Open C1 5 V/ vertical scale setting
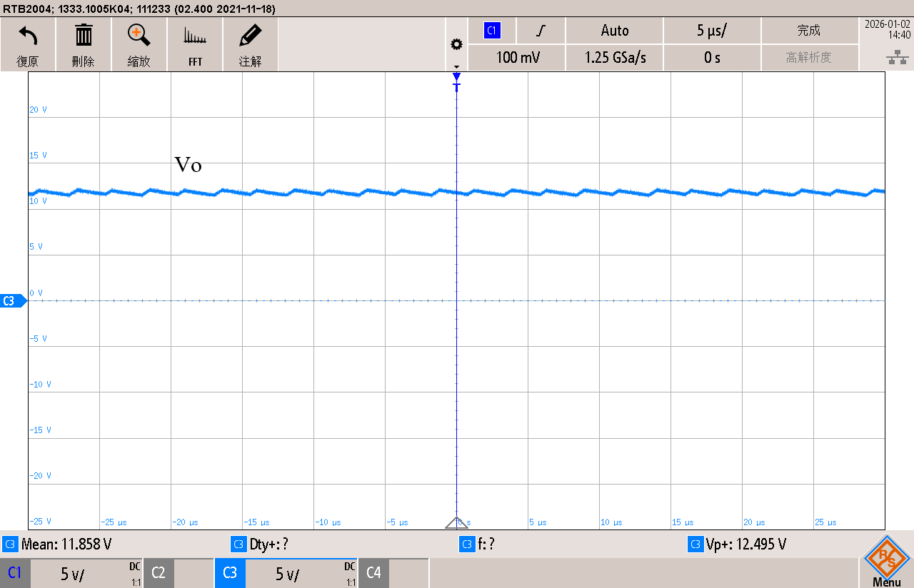The image size is (914, 588). click(86, 574)
